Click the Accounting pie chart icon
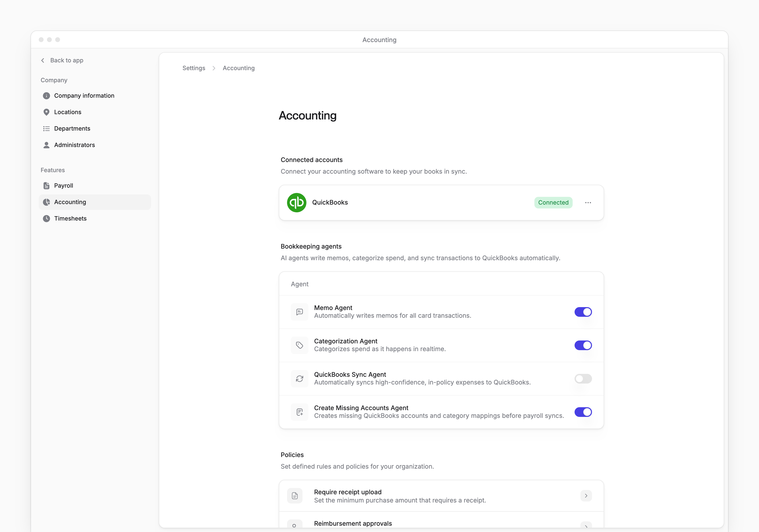Viewport: 759px width, 532px height. [46, 202]
